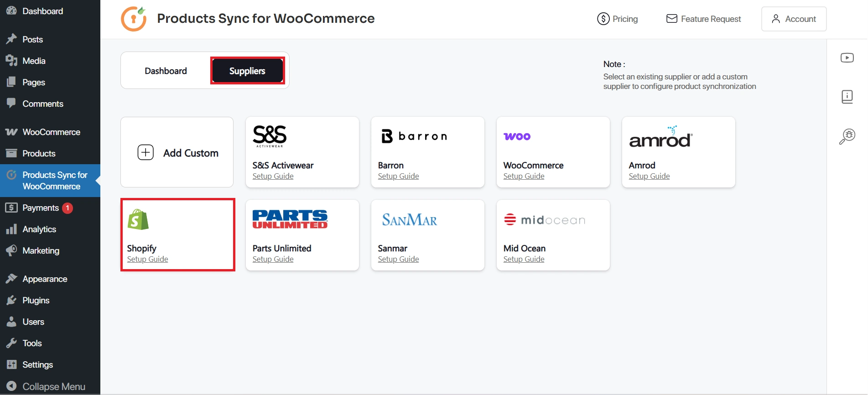Open the Analytics sidebar menu
The height and width of the screenshot is (395, 868).
(x=39, y=229)
